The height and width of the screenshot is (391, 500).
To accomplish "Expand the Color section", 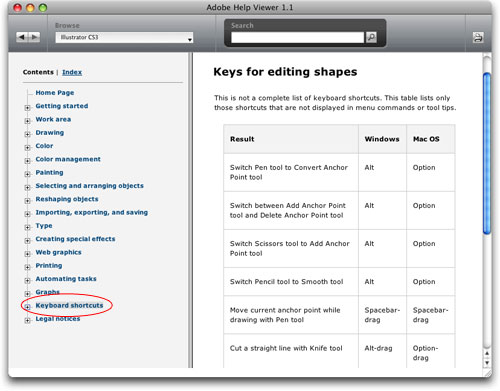I will 27,147.
